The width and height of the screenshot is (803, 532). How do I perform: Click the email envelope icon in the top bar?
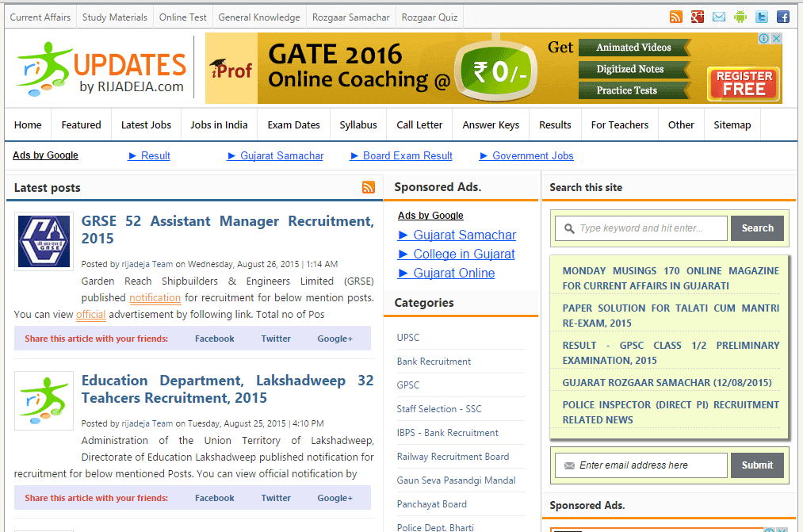pos(718,16)
